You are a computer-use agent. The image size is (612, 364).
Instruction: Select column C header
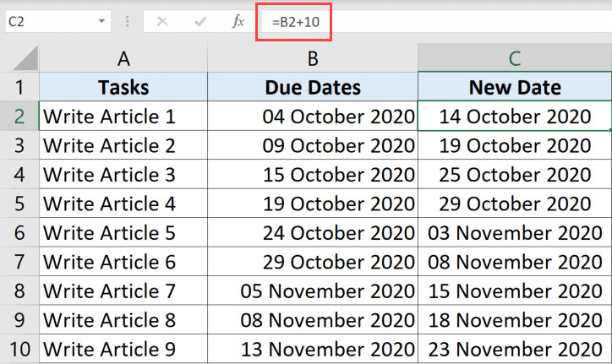(515, 58)
